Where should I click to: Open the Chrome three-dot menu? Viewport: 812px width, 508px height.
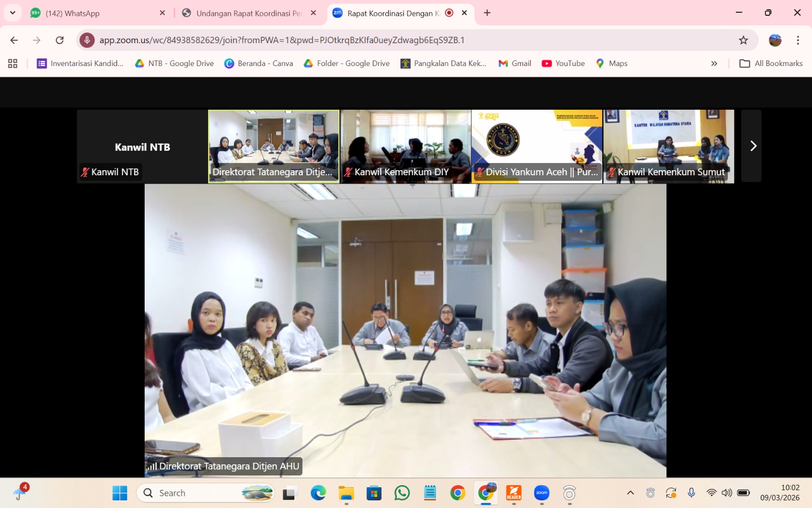click(798, 40)
